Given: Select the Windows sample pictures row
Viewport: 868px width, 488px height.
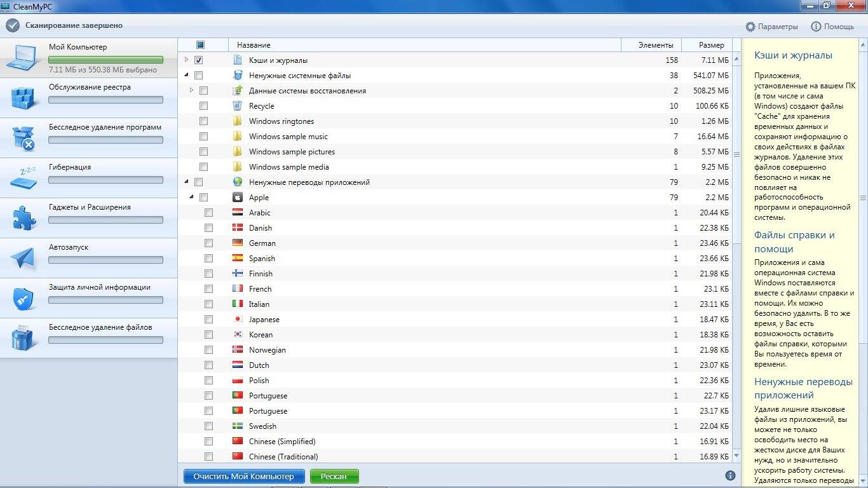Looking at the screenshot, I should (x=455, y=152).
